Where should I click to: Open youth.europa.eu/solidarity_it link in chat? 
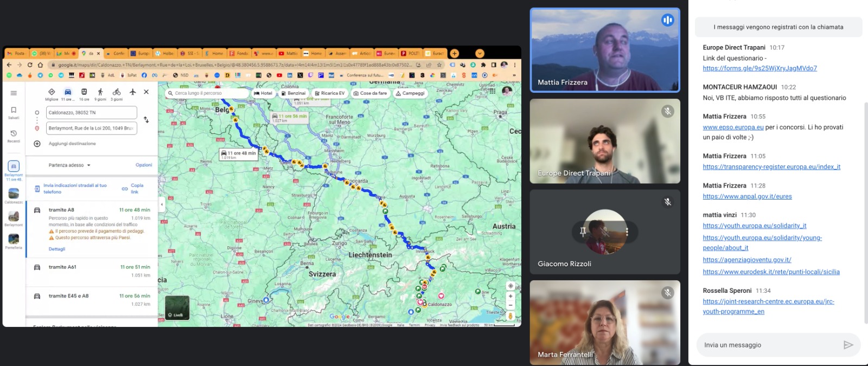click(x=755, y=226)
